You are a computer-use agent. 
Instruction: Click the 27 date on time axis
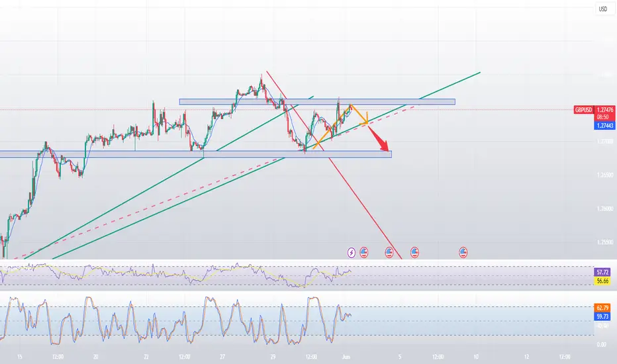[222, 357]
